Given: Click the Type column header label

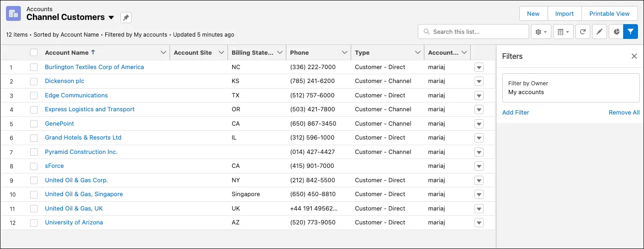Looking at the screenshot, I should (362, 53).
